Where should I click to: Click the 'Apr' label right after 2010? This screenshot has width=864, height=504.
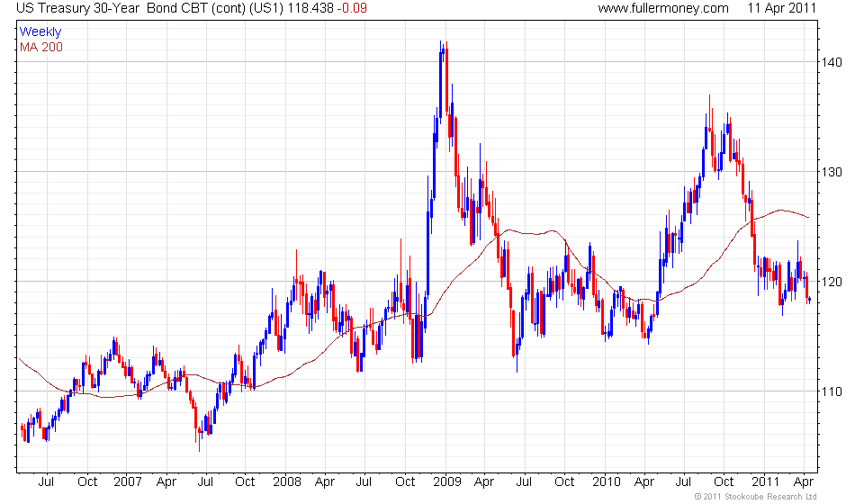point(644,482)
